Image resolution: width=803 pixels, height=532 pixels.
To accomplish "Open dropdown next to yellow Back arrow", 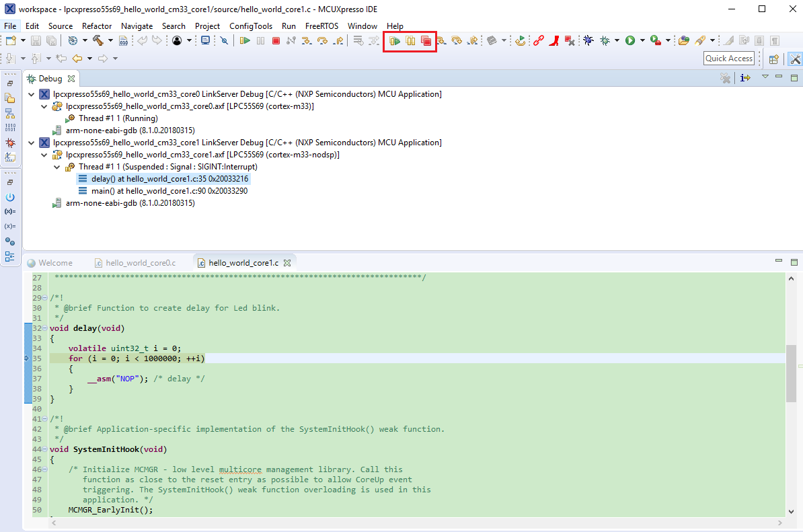I will (89, 59).
